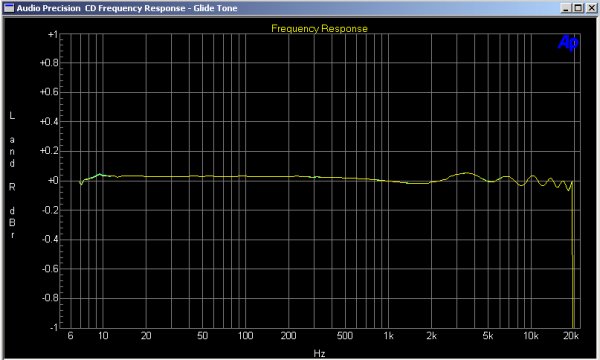Image resolution: width=600 pixels, height=360 pixels.
Task: Click the '-0.6' y-axis label
Action: pyautogui.click(x=50, y=269)
